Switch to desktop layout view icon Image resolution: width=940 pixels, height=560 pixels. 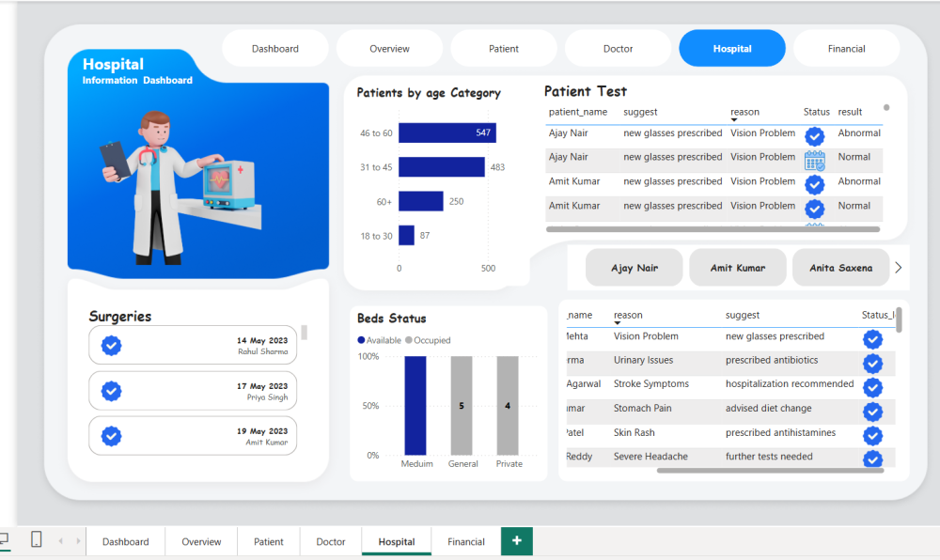pyautogui.click(x=4, y=539)
